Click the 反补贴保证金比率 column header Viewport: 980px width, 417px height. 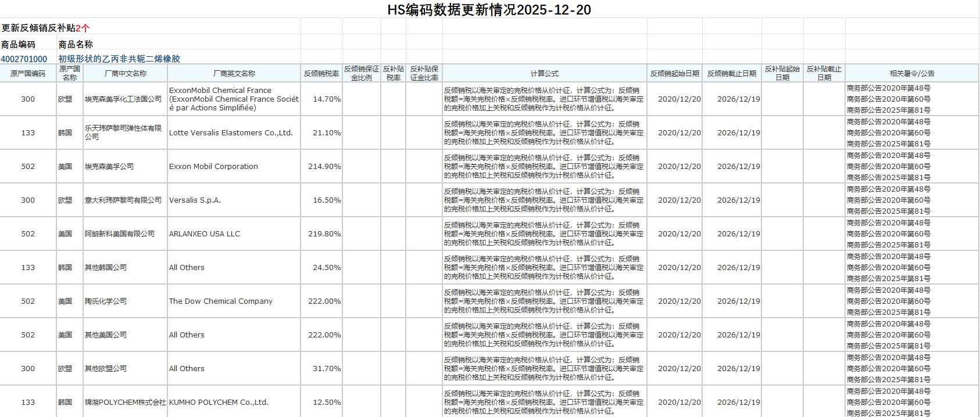(424, 73)
